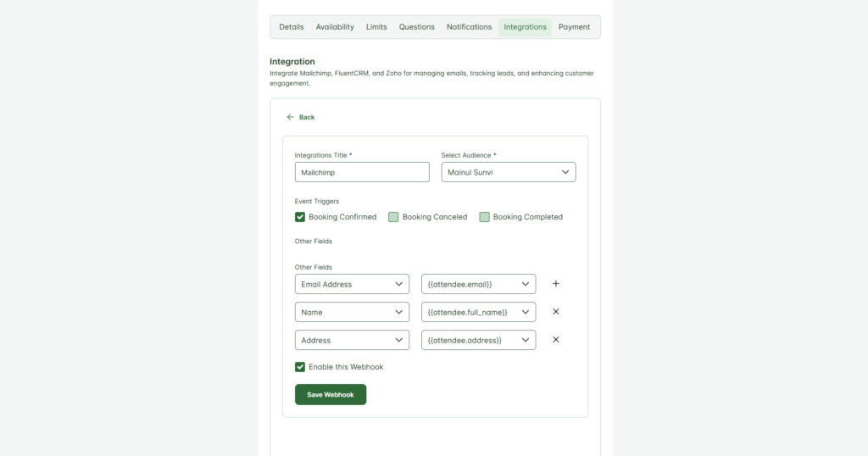Click the Integration heading text
The image size is (868, 456).
292,61
